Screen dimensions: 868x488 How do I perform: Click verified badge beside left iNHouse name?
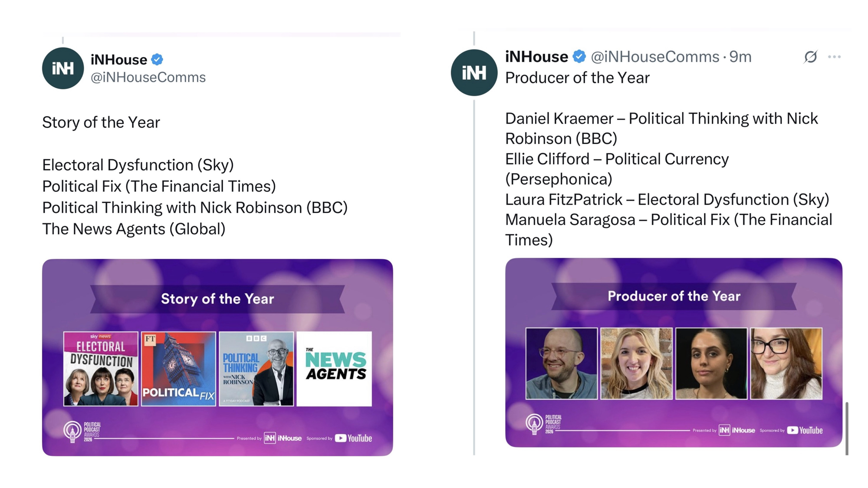pyautogui.click(x=157, y=59)
